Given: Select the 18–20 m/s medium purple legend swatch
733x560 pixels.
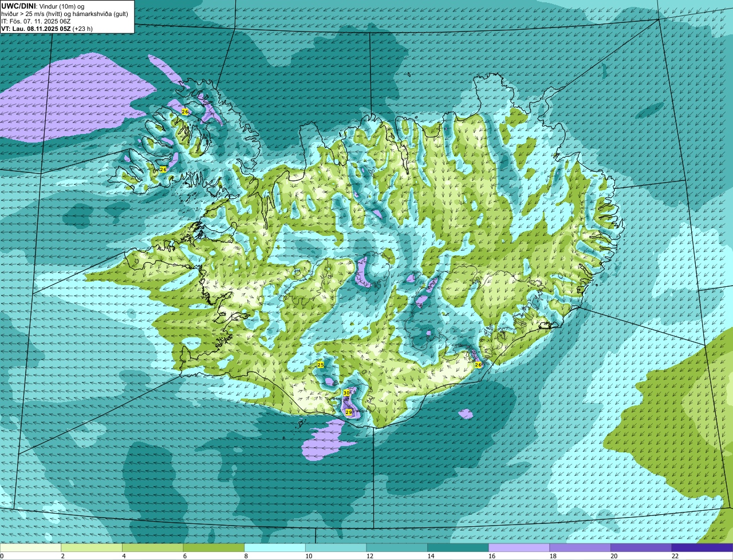Looking at the screenshot, I should [x=580, y=547].
